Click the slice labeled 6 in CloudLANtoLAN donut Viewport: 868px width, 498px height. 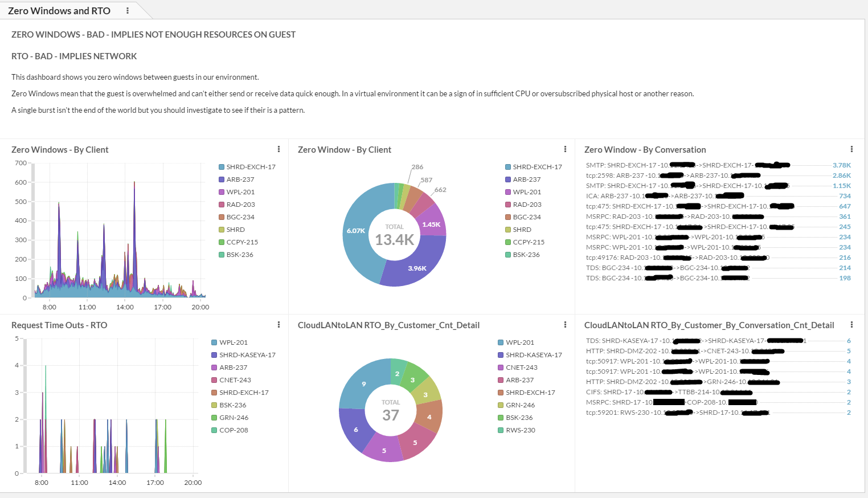pos(356,430)
